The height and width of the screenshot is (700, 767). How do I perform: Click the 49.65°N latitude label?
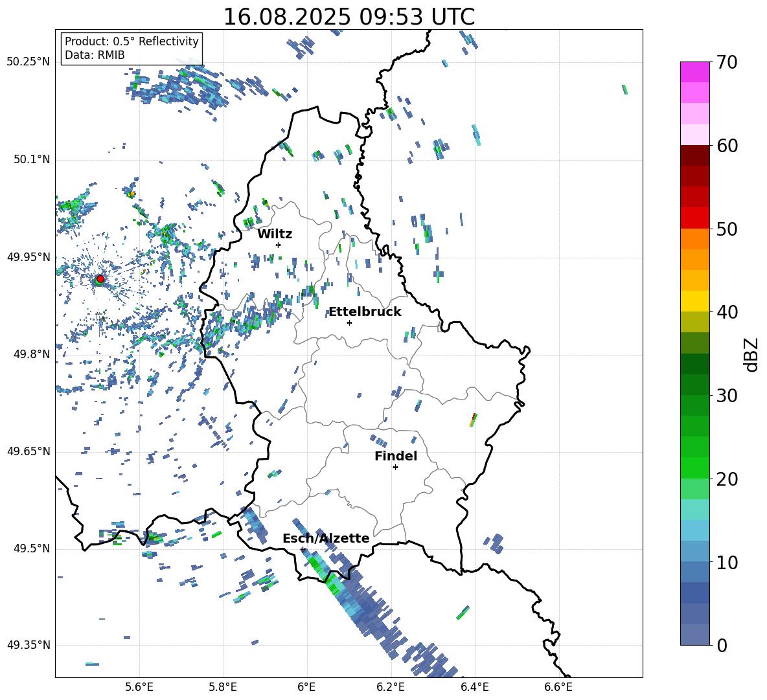(x=29, y=451)
